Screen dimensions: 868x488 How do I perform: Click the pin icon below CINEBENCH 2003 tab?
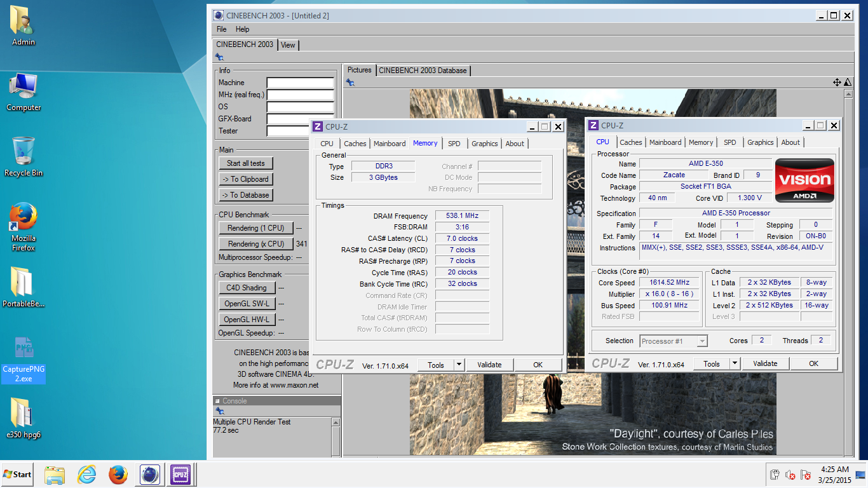point(219,57)
